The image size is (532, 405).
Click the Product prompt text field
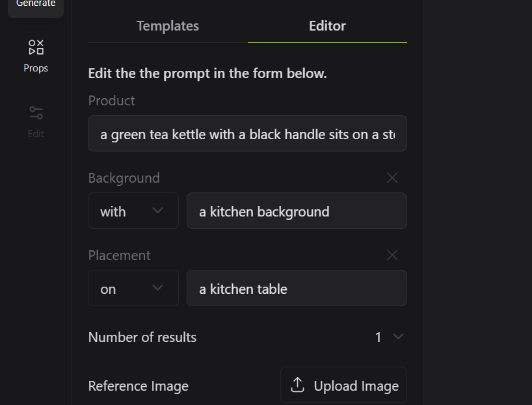[x=247, y=135]
